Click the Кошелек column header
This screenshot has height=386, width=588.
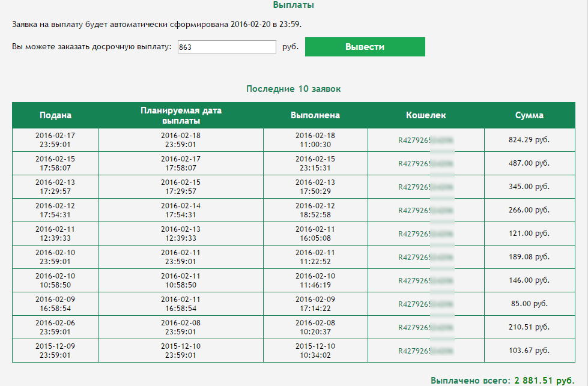(x=426, y=115)
